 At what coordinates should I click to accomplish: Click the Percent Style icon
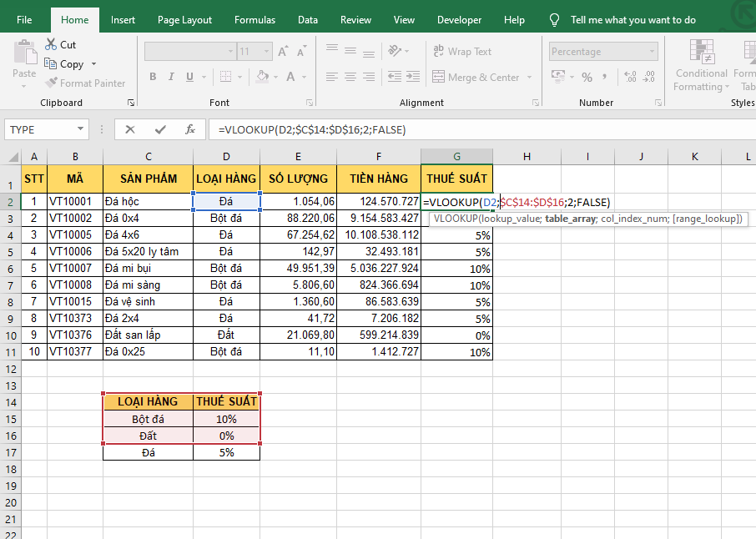587,78
